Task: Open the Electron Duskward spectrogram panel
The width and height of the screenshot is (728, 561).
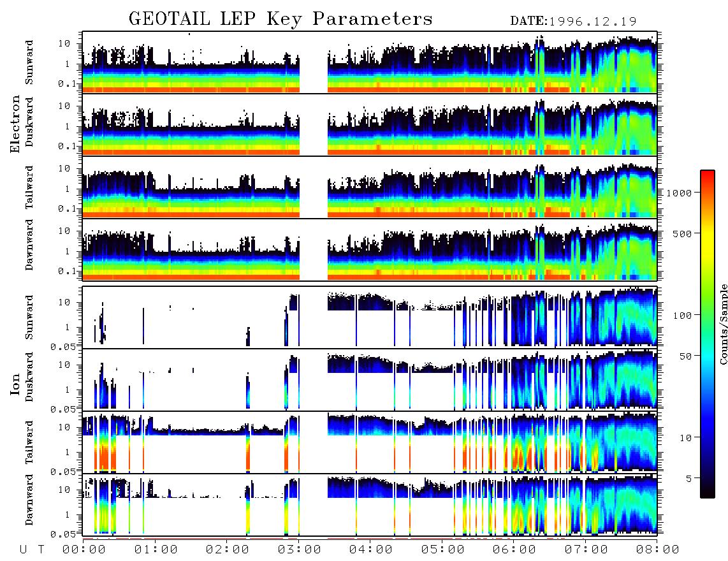Action: coord(370,124)
